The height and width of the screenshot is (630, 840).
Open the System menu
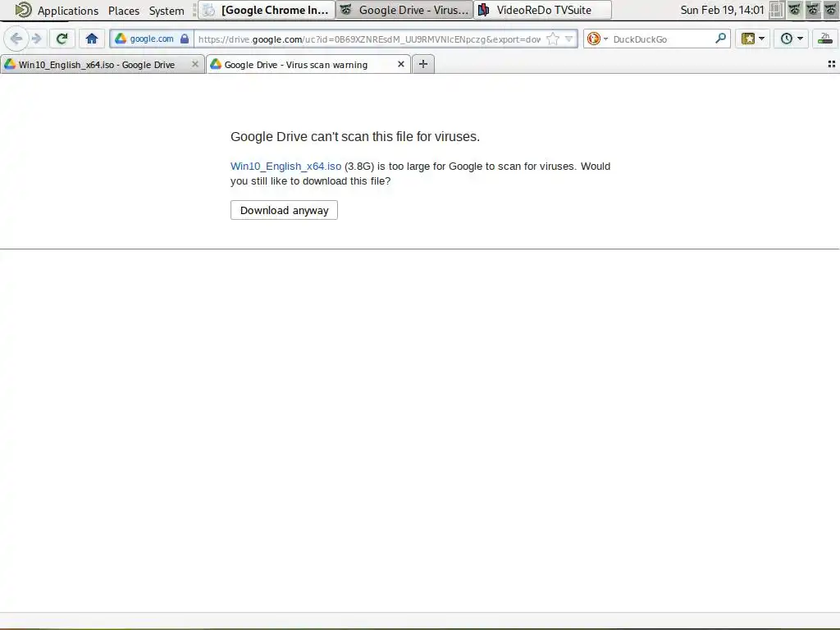167,10
